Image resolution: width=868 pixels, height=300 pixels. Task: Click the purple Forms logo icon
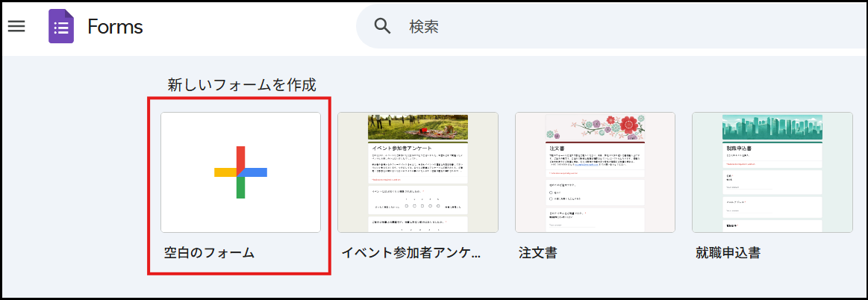[61, 27]
